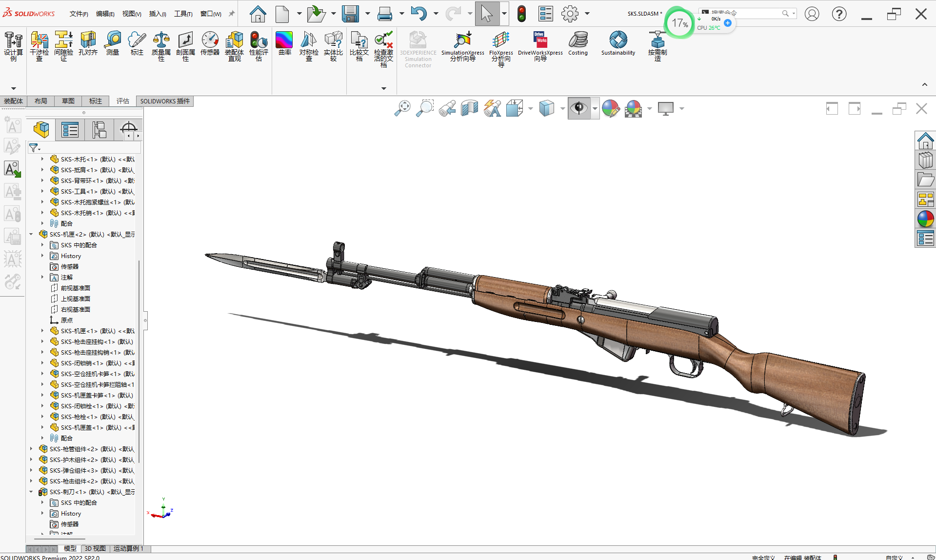Switch to 3D 视图 bottom tab
This screenshot has height=560, width=936.
tap(95, 549)
